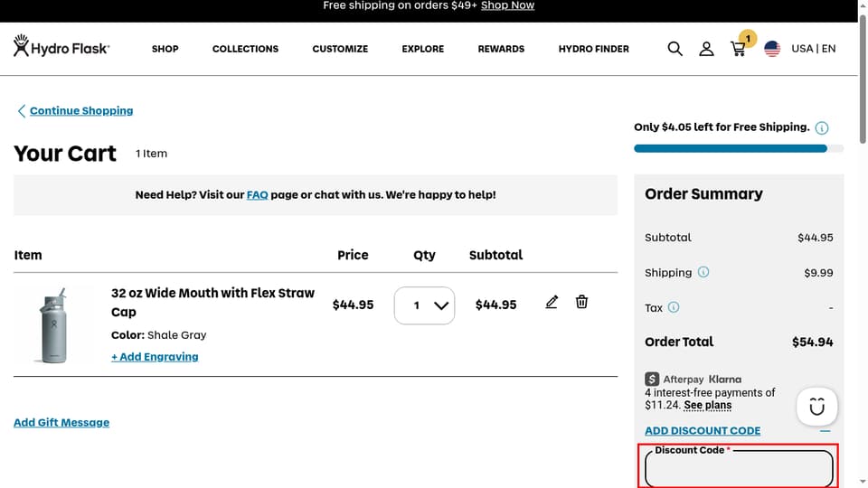868x488 pixels.
Task: Click Continue Shopping link
Action: (x=81, y=110)
